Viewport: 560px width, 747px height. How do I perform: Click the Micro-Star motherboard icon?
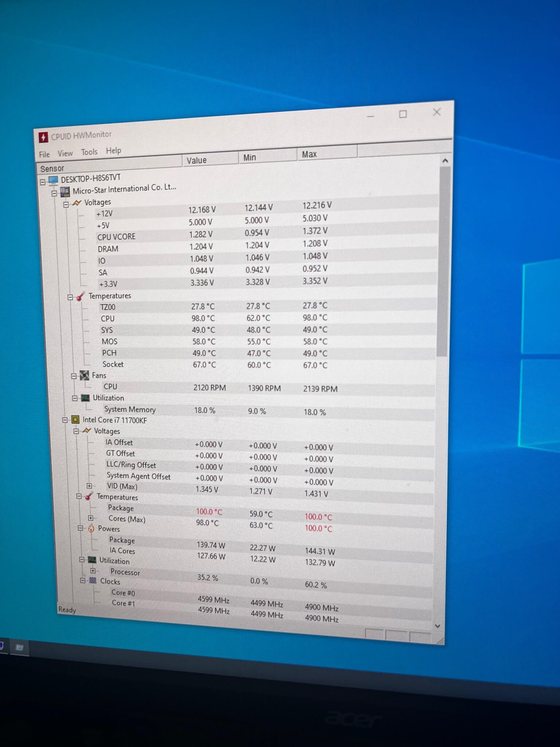(65, 191)
